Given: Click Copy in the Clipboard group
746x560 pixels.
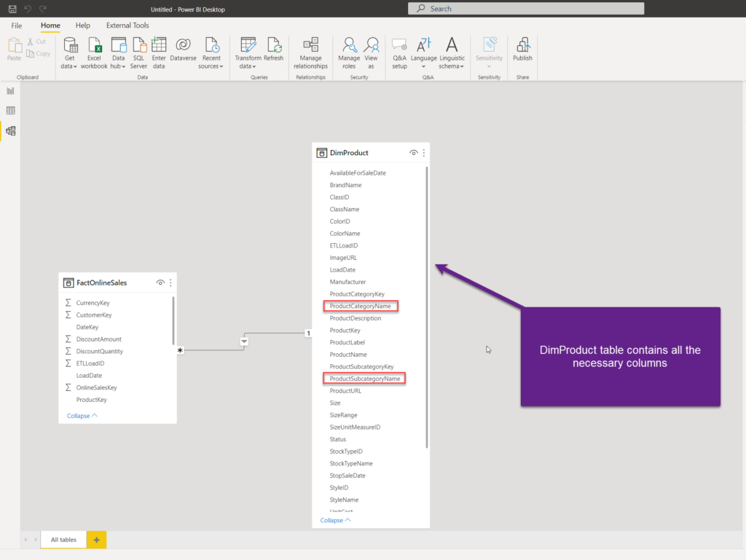Looking at the screenshot, I should (x=38, y=54).
